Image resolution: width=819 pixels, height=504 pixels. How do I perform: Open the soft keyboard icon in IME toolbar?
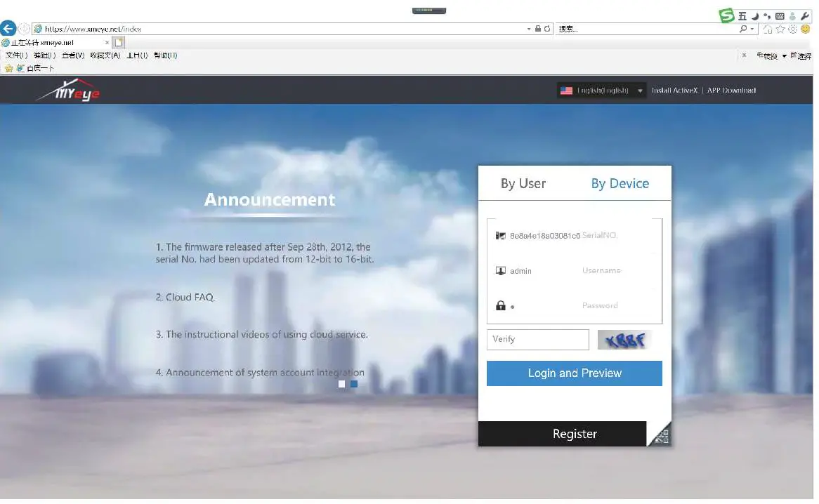(780, 16)
